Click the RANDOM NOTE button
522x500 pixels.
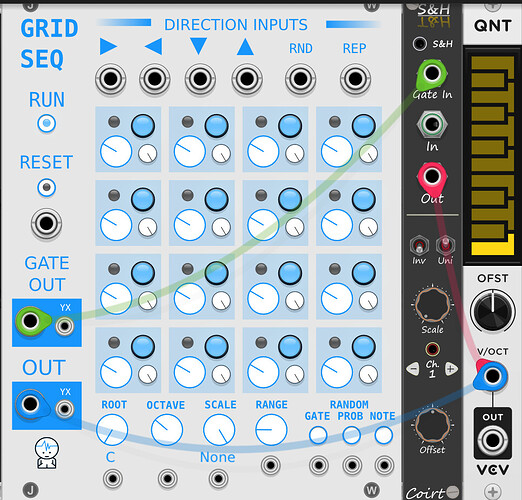384,435
